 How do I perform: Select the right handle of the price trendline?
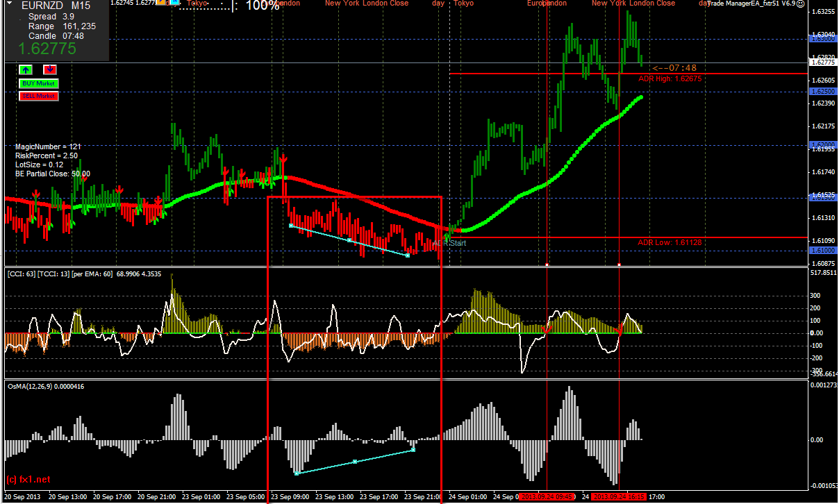click(408, 255)
